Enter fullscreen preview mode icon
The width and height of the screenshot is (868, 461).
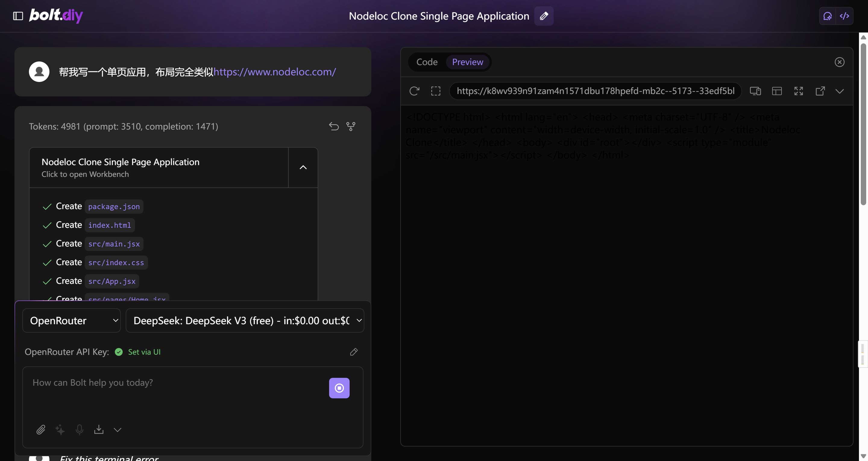(x=798, y=91)
